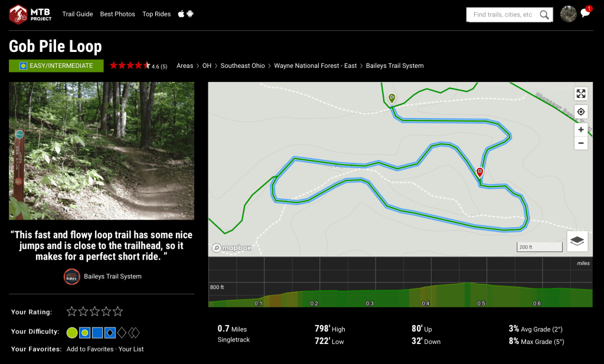Click the MTB Project logo

coord(31,14)
